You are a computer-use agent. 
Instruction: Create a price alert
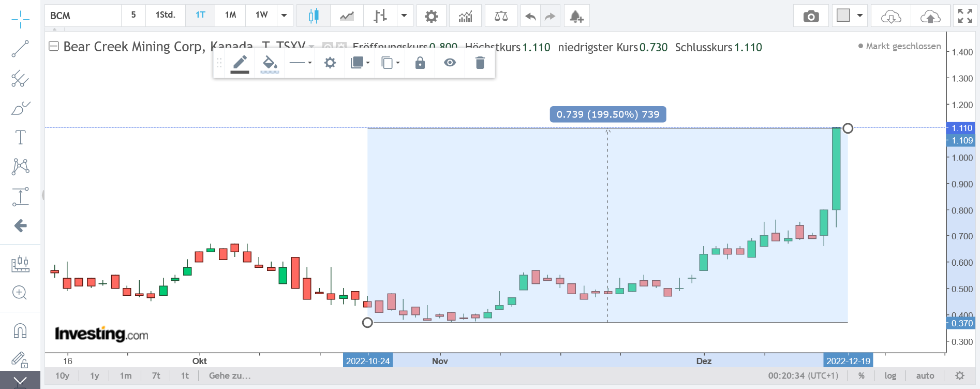pos(576,16)
